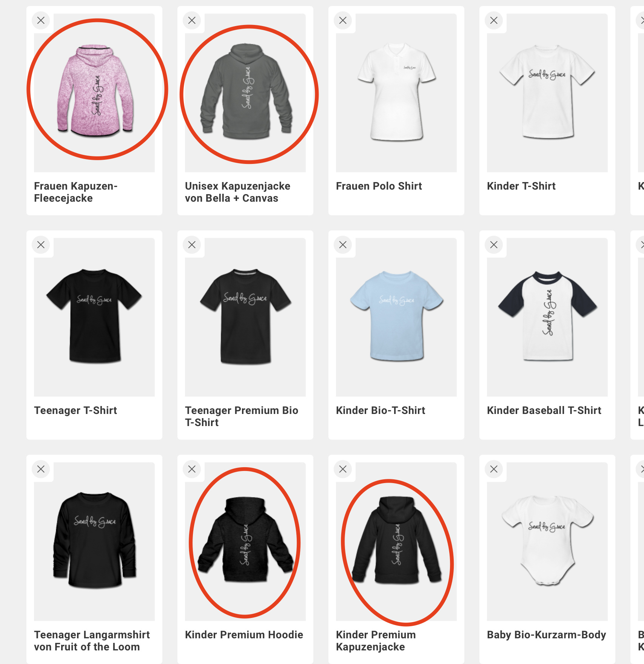This screenshot has height=664, width=644.
Task: Remove the Unisex Kapuzenjacke von Bella + Canvas
Action: pos(192,20)
